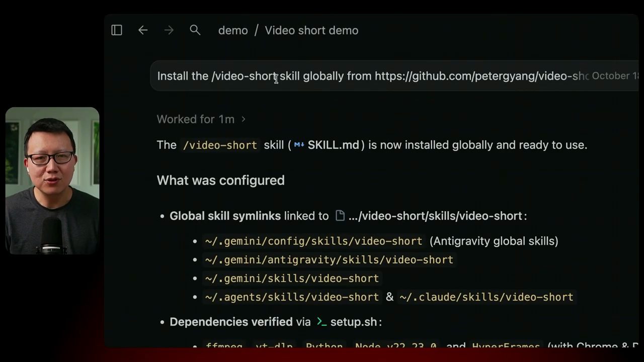The width and height of the screenshot is (644, 362).
Task: Click the '~/.gemini/antigravity/skills/video-short' path
Action: pyautogui.click(x=329, y=260)
